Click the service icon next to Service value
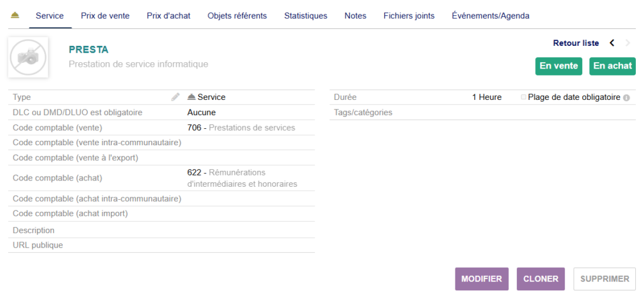The image size is (644, 303). point(192,97)
